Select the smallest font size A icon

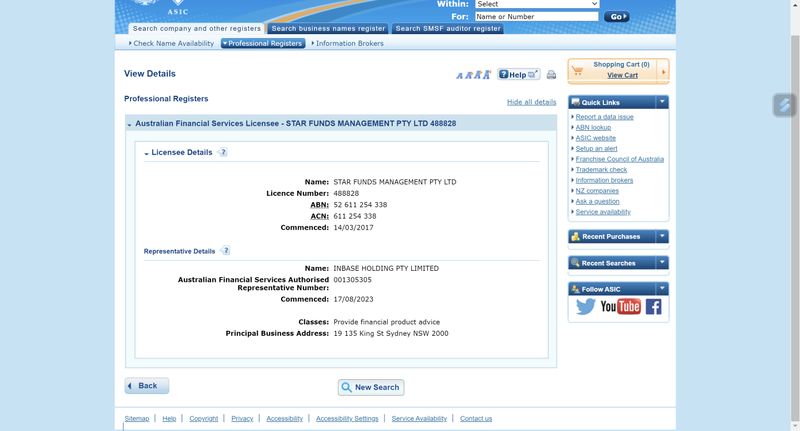(x=459, y=76)
